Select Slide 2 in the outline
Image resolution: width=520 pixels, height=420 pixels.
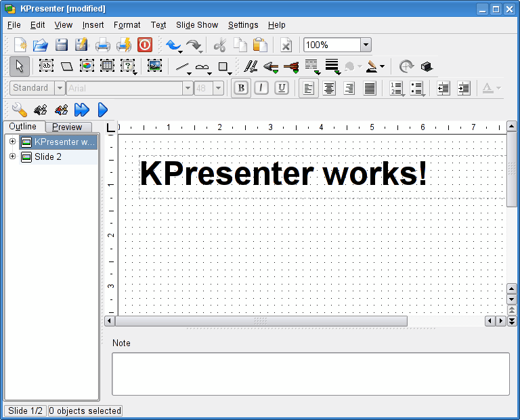[48, 156]
